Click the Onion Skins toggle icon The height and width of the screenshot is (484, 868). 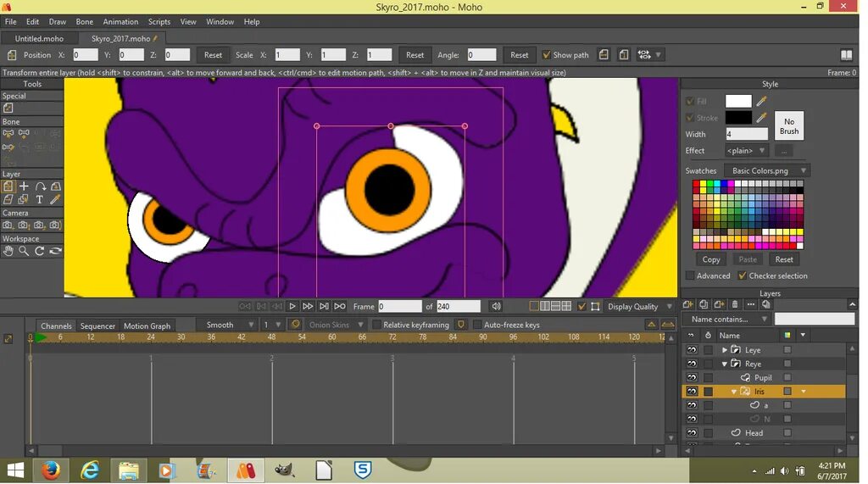(295, 325)
